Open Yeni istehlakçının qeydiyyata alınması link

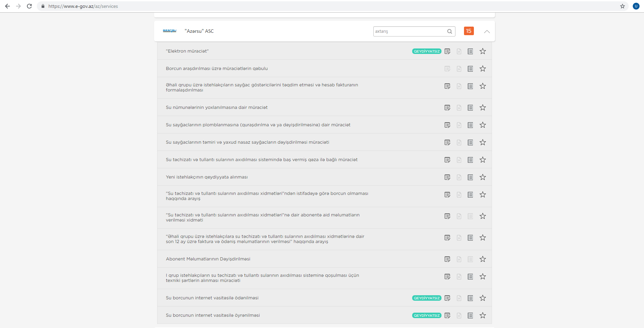[x=207, y=177]
